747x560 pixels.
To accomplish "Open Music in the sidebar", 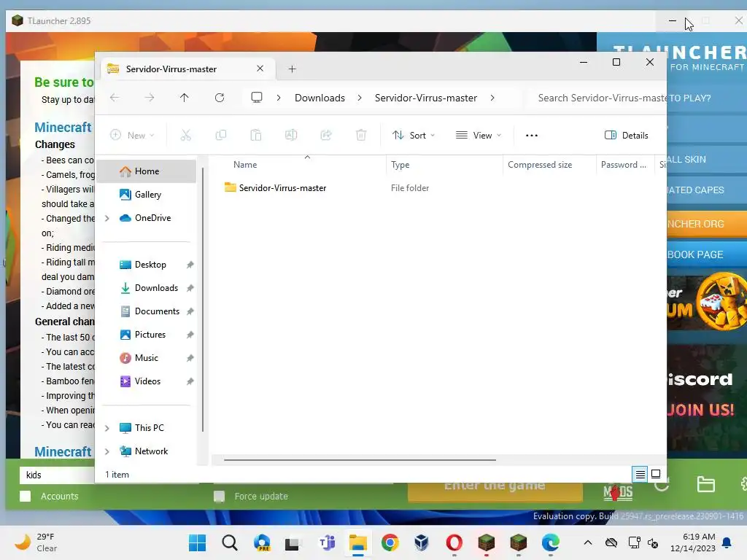I will pyautogui.click(x=147, y=357).
